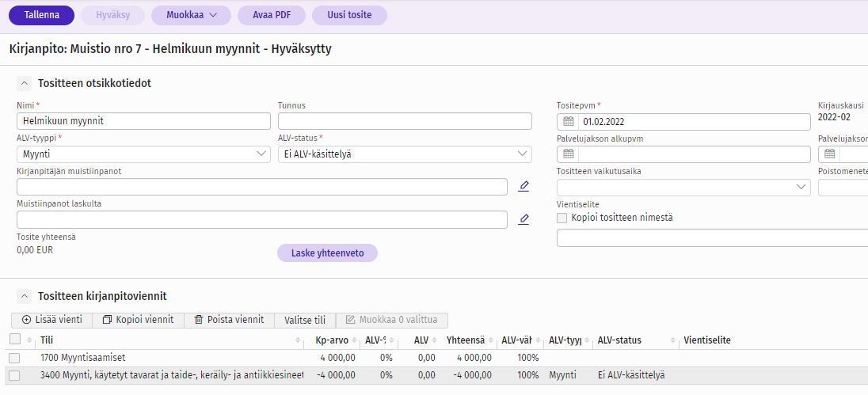The image size is (868, 395).
Task: Click the Muokkaa 0 valittua button
Action: (392, 320)
